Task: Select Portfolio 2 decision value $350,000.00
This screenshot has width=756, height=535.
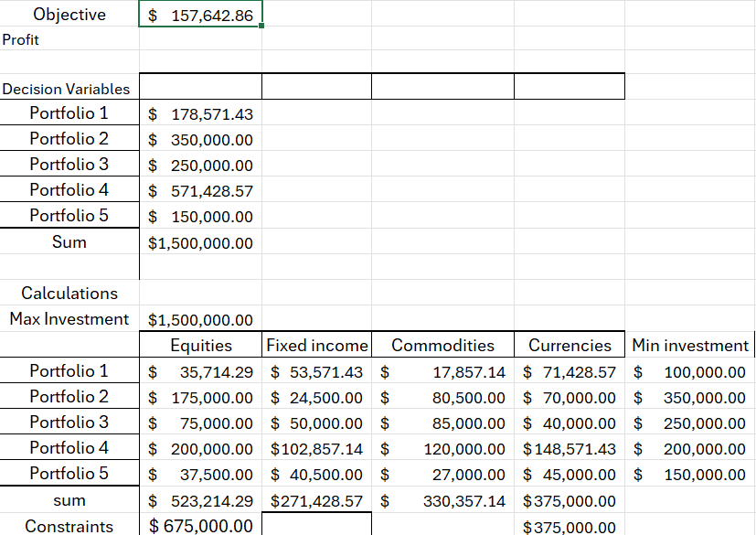Action: coord(200,138)
